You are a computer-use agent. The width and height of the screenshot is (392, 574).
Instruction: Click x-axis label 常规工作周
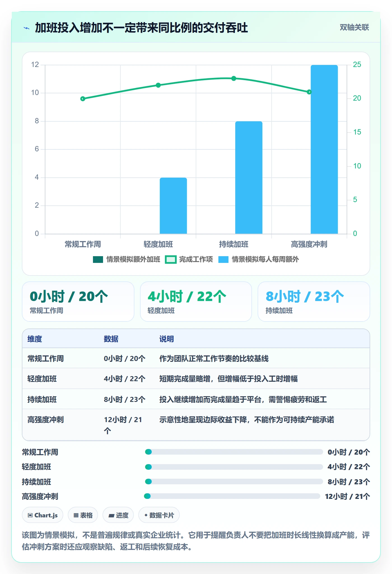click(83, 244)
